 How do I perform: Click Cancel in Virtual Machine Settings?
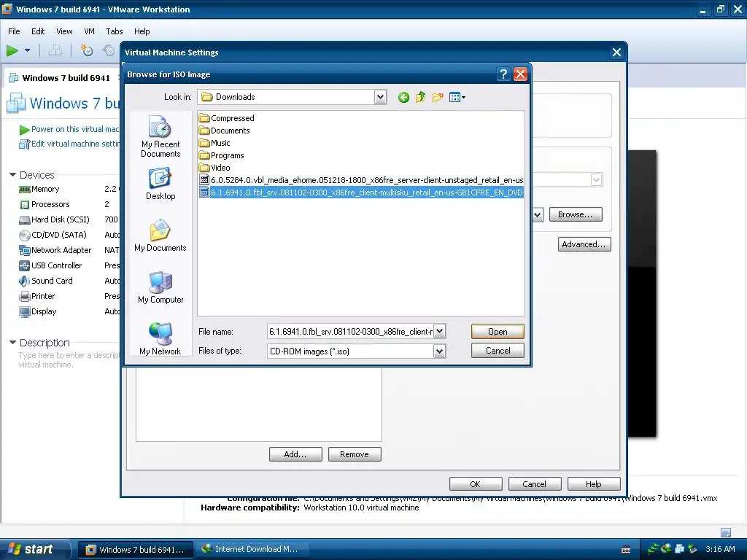click(535, 484)
